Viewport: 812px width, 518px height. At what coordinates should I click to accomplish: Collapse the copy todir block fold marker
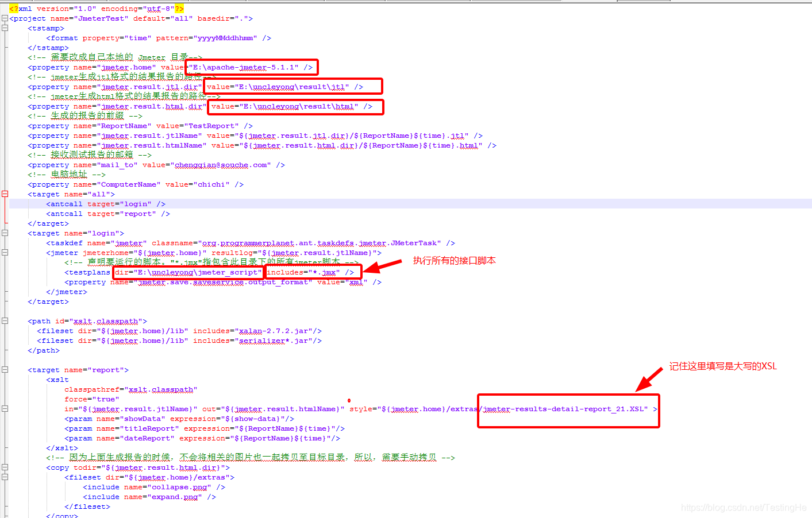[x=5, y=467]
